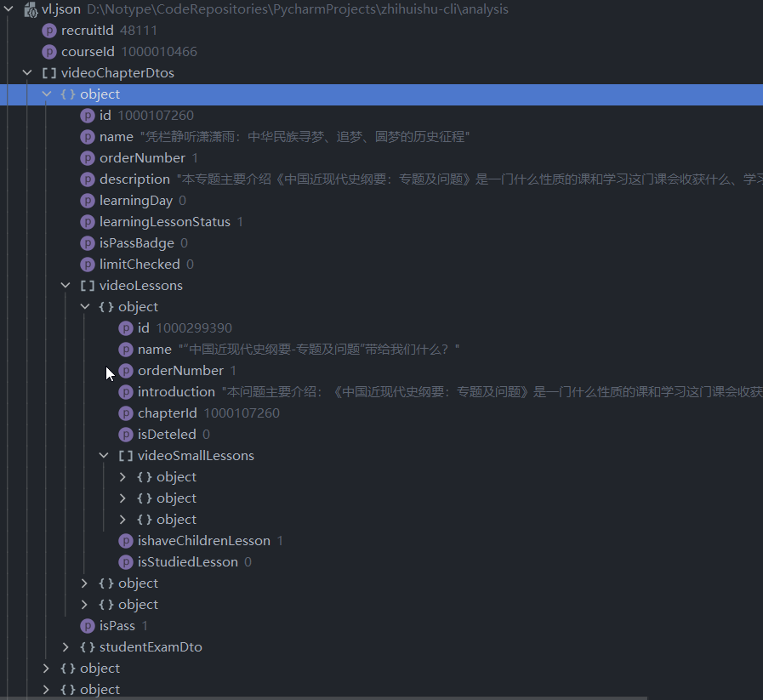The height and width of the screenshot is (700, 763).
Task: Select the description property row
Action: 134,179
